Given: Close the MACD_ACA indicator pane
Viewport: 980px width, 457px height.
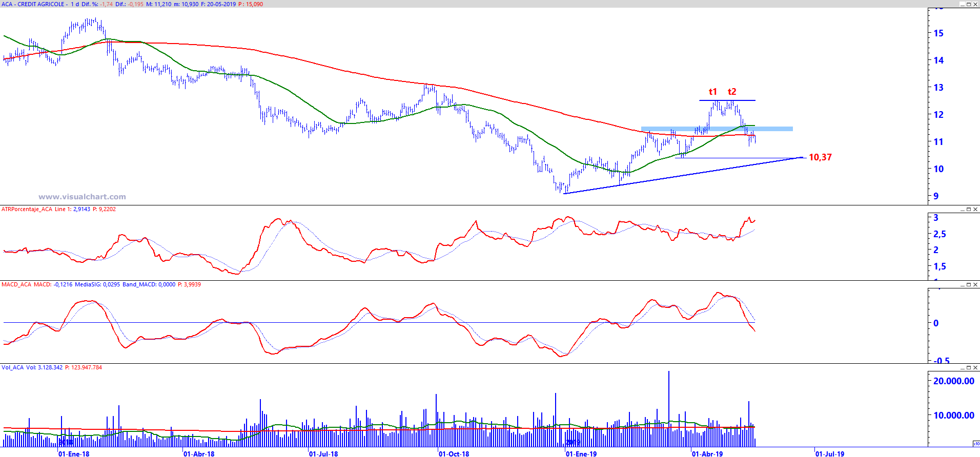Looking at the screenshot, I should pos(975,284).
